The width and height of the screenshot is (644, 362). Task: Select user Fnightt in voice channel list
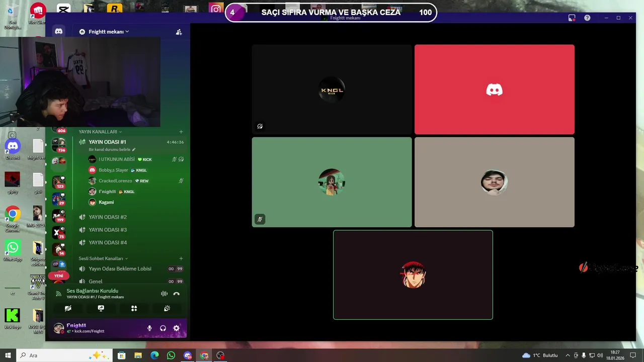coord(136,192)
